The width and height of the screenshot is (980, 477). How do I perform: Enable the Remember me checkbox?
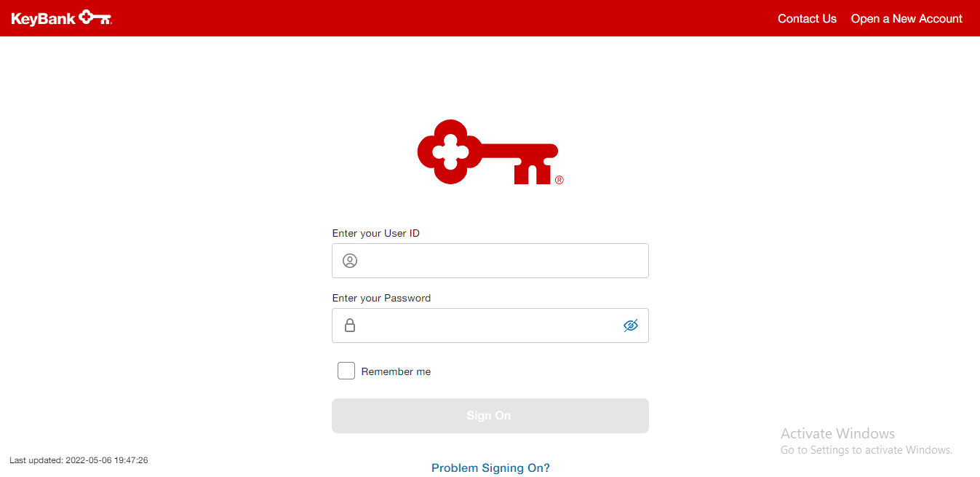pos(346,371)
